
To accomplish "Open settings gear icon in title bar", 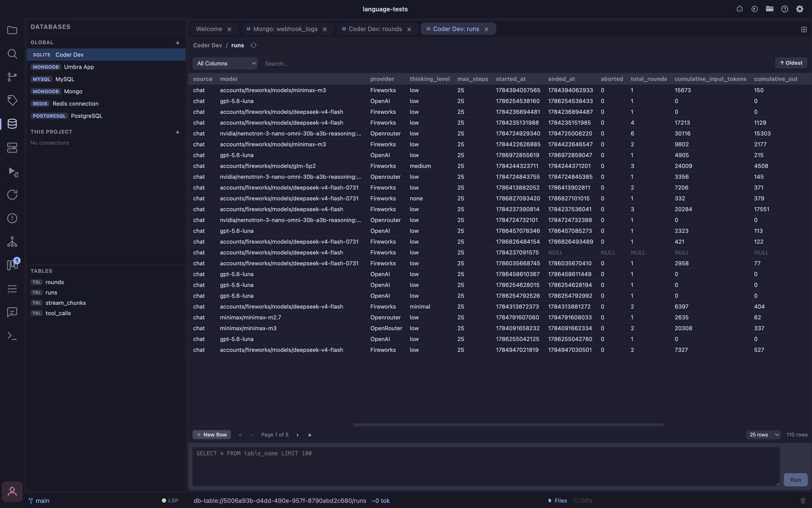I will 800,9.
